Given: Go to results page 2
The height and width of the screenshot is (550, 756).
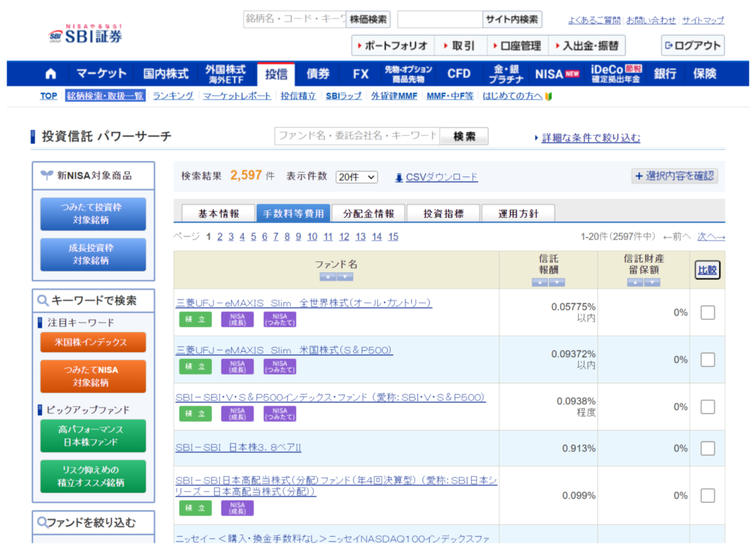Looking at the screenshot, I should click(x=219, y=237).
